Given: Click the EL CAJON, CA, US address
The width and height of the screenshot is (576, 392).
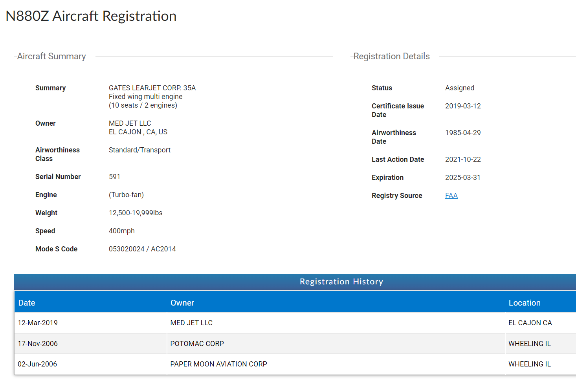Looking at the screenshot, I should pos(138,132).
